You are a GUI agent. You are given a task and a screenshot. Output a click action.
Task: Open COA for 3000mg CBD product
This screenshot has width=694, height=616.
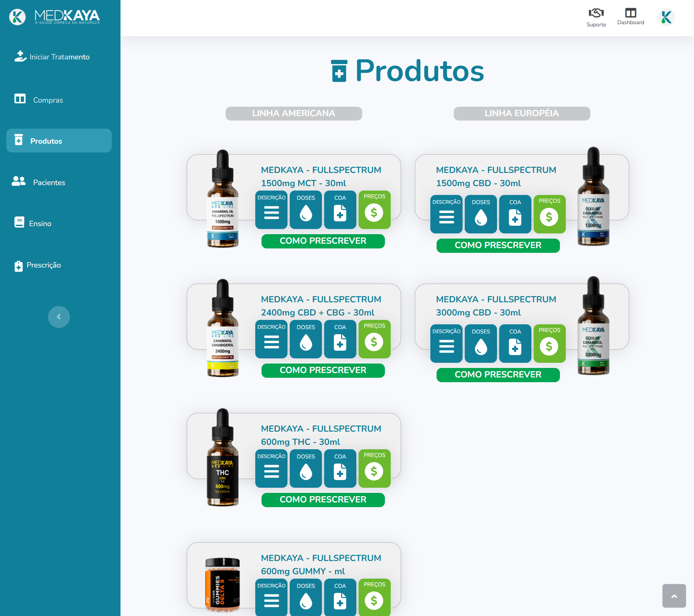click(515, 343)
